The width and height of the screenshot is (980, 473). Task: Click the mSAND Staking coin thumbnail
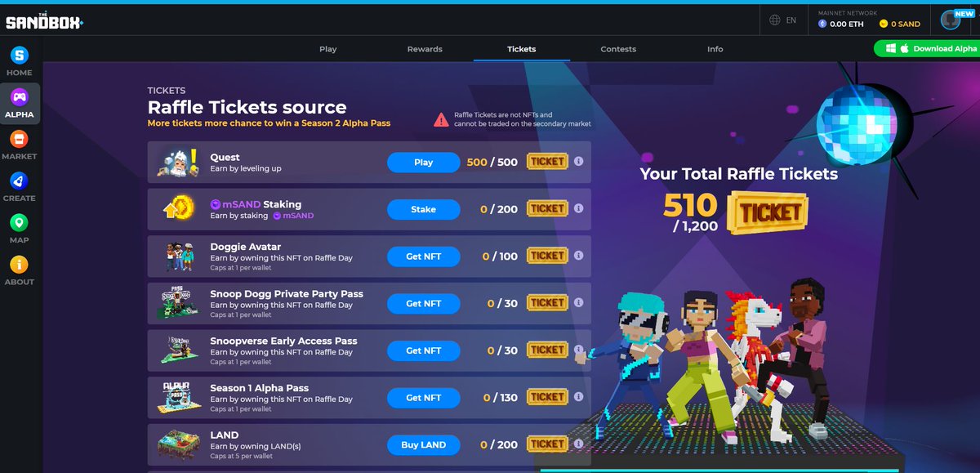pos(178,209)
